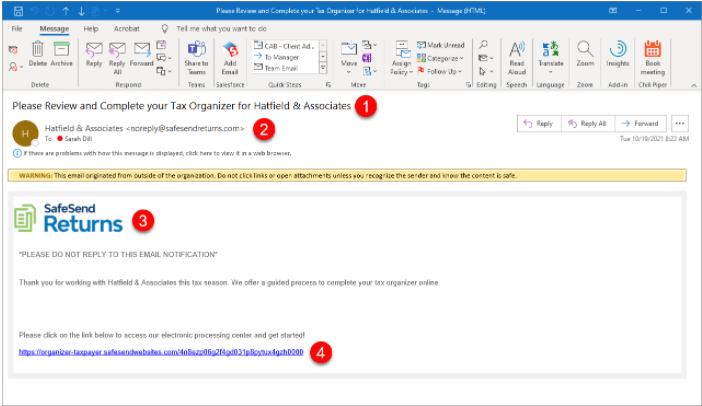Save the message with the floppy disk icon
702x406 pixels.
point(18,11)
